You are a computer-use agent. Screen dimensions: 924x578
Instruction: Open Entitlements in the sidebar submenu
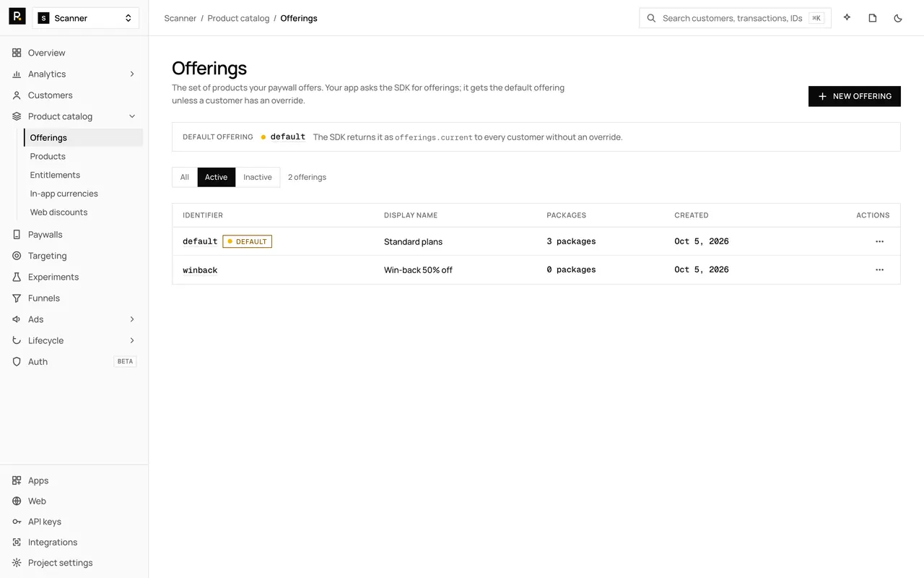pos(84,175)
